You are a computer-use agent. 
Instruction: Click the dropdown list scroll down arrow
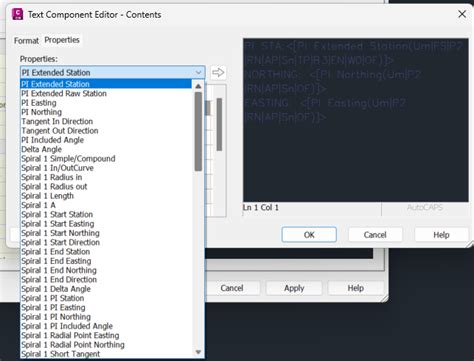coord(198,352)
